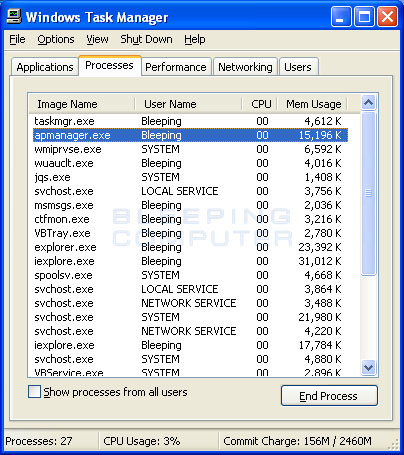This screenshot has height=455, width=404.
Task: Click Commit Charge status bar entry
Action: coord(297,441)
